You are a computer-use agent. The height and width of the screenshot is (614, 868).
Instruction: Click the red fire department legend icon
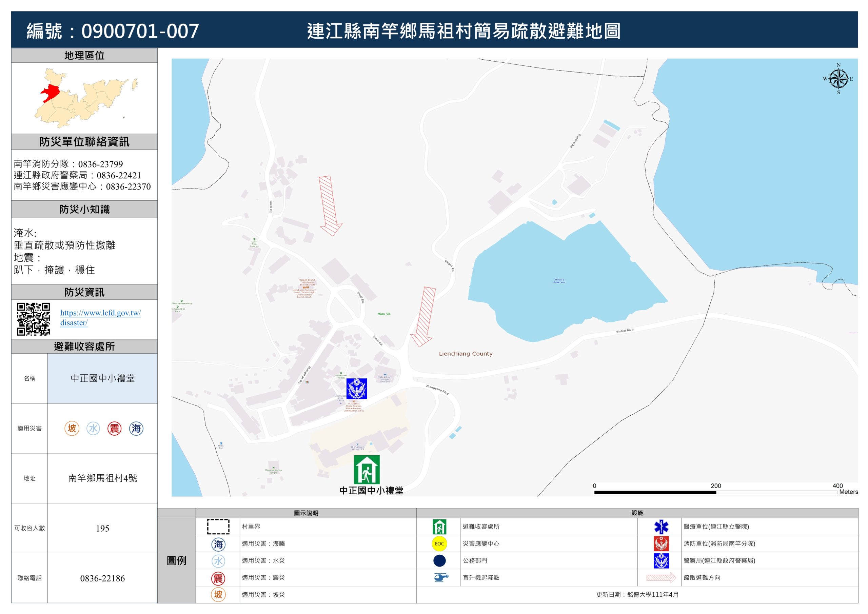661,544
